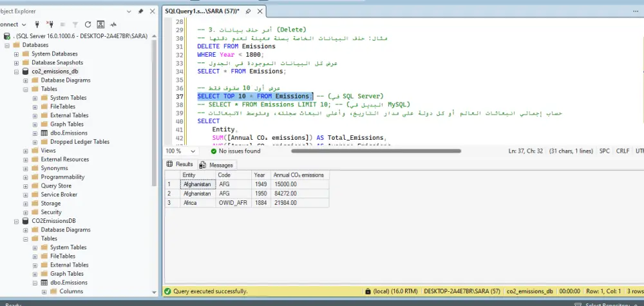
Task: Click the SPC indentation indicator
Action: coord(604,151)
